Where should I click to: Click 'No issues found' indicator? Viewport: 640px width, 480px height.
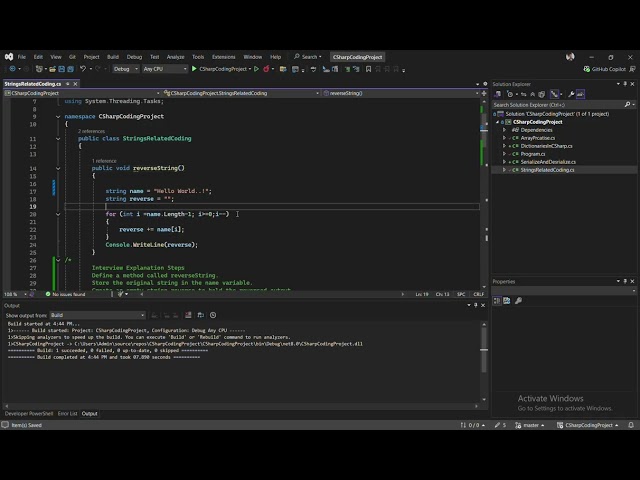point(65,294)
